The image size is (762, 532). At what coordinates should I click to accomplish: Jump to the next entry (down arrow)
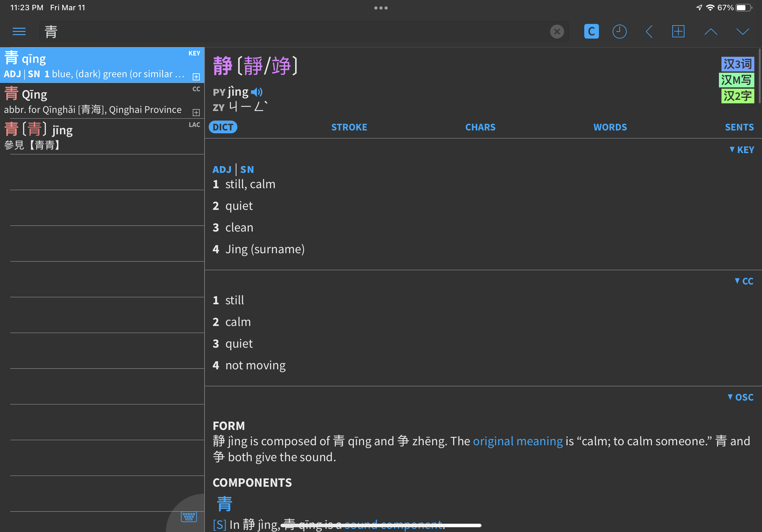(x=743, y=32)
